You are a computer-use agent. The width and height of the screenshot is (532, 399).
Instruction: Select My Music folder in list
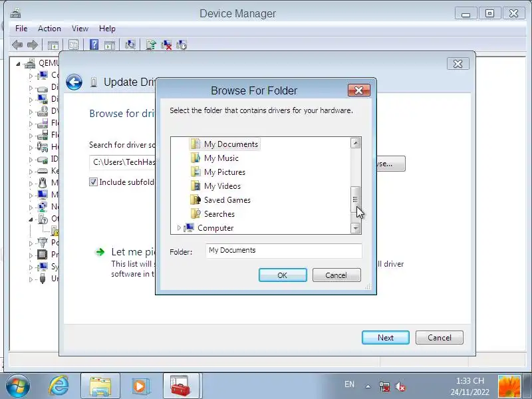click(x=215, y=158)
